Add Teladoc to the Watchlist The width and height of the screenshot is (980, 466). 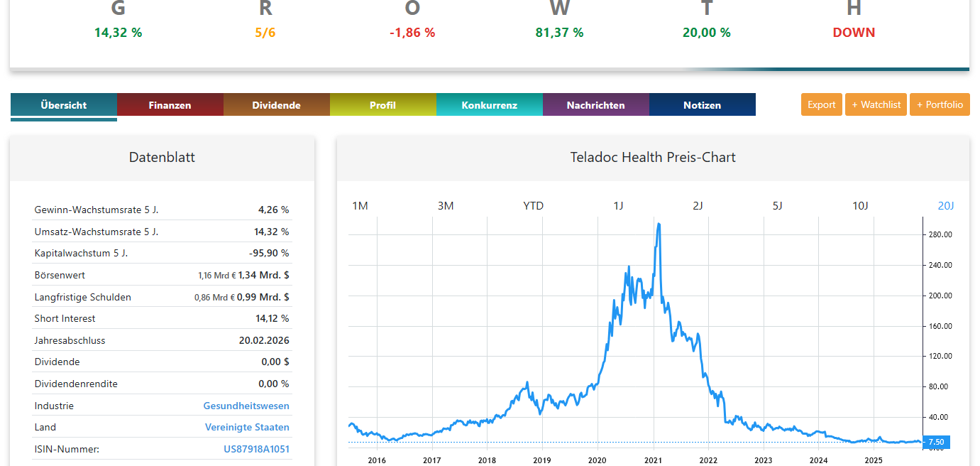click(x=876, y=104)
